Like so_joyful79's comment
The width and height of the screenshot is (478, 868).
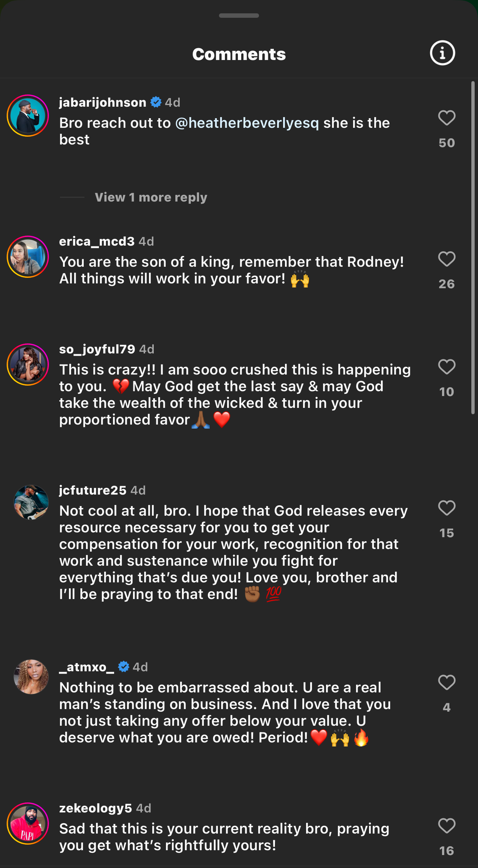coord(447,367)
